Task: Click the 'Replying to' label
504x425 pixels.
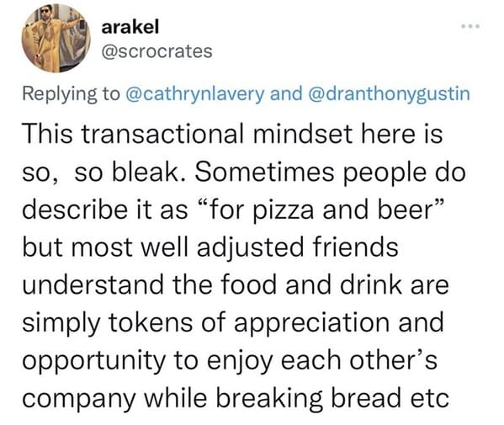Action: 71,93
